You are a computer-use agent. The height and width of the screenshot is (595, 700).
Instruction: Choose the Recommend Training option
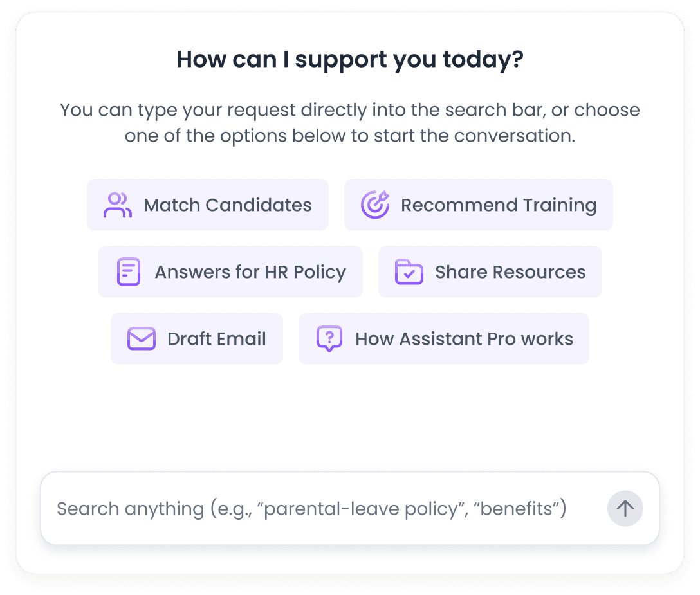479,205
